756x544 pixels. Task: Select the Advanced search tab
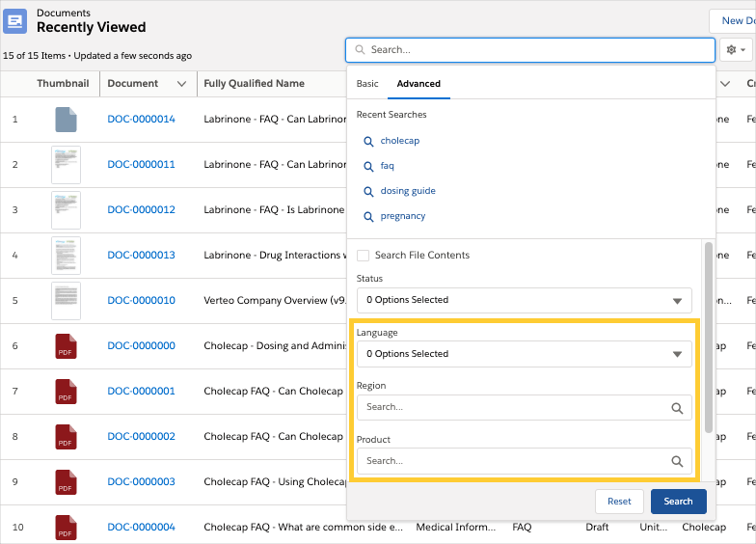pos(418,84)
